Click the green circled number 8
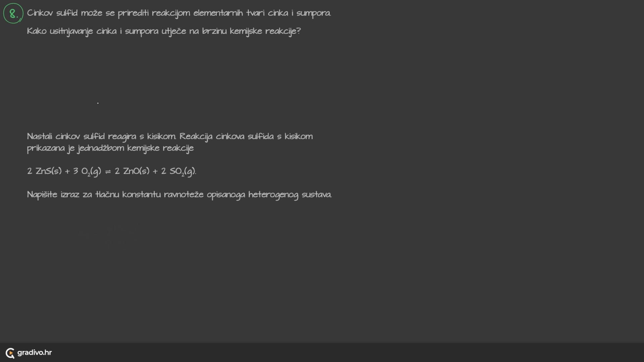 (13, 13)
